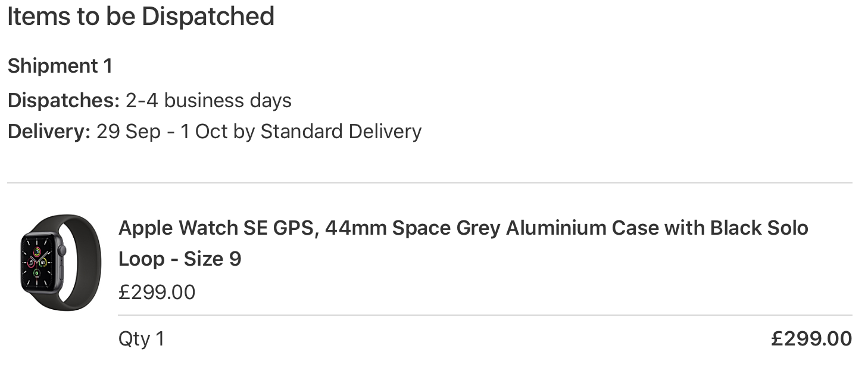Click the divider line below delivery info
Screen dimensions: 868x386
coord(429,183)
